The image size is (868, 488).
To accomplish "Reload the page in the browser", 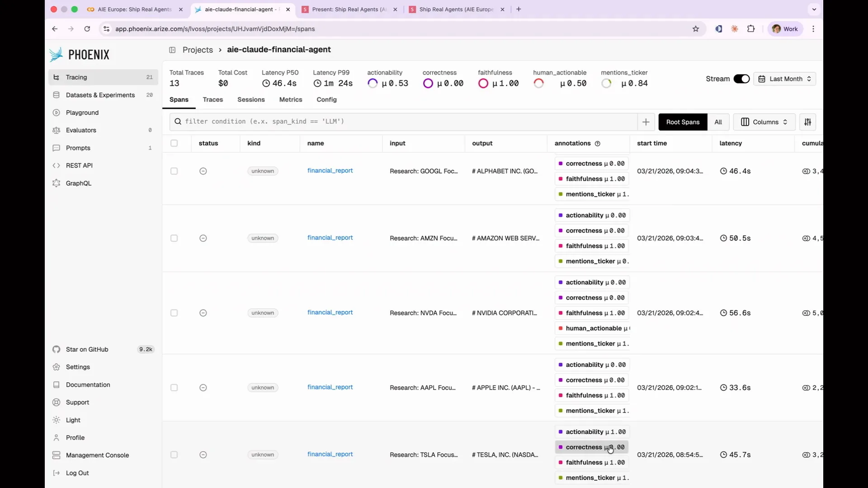I will 87,29.
